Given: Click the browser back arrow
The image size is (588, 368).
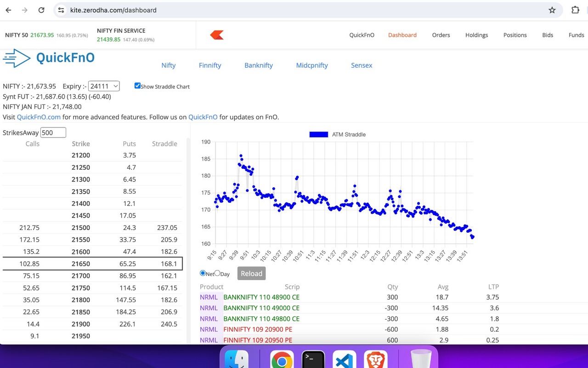Looking at the screenshot, I should [8, 10].
